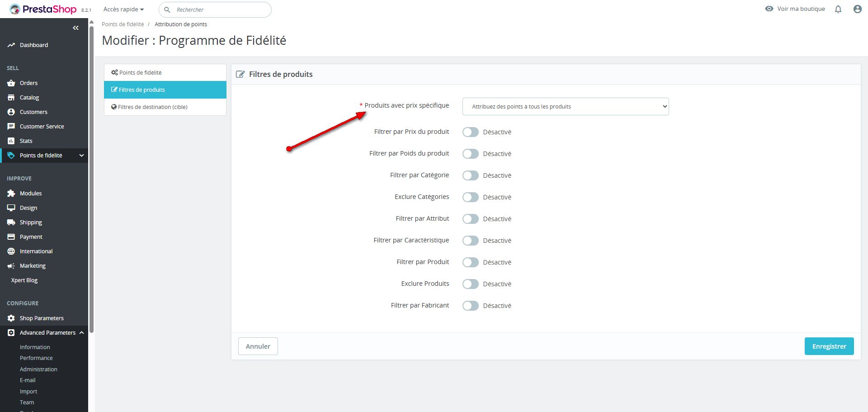This screenshot has width=868, height=412.
Task: Open the Accès rapide dropdown menu
Action: (123, 9)
